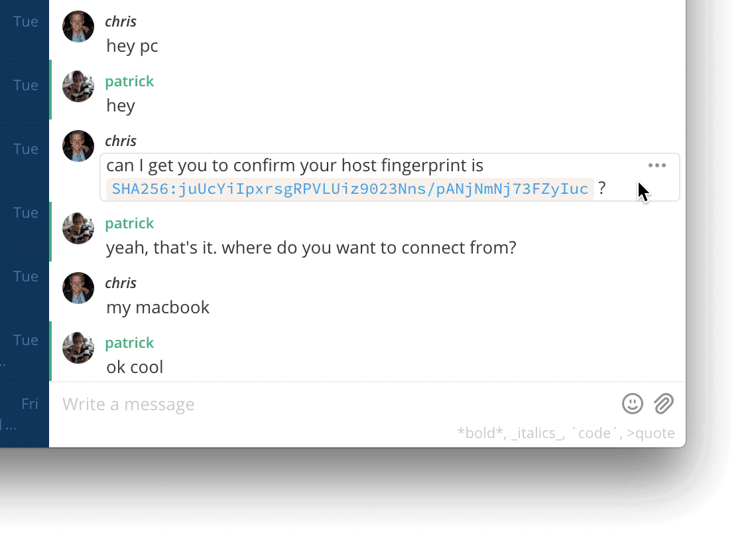The image size is (756, 535).
Task: Click patrick's avatar beside 'ok cool'
Action: coord(78,348)
